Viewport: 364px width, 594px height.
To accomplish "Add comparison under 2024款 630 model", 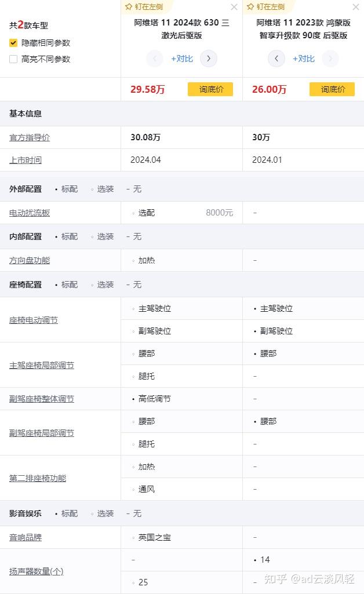I will click(x=182, y=59).
